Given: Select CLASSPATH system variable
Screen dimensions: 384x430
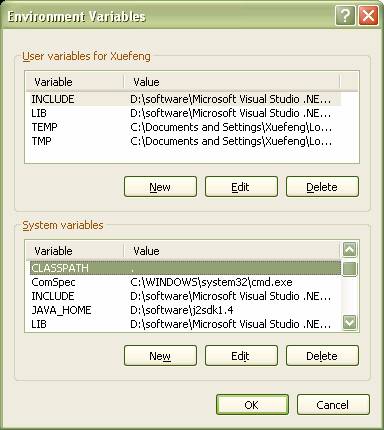Looking at the screenshot, I should coord(185,268).
